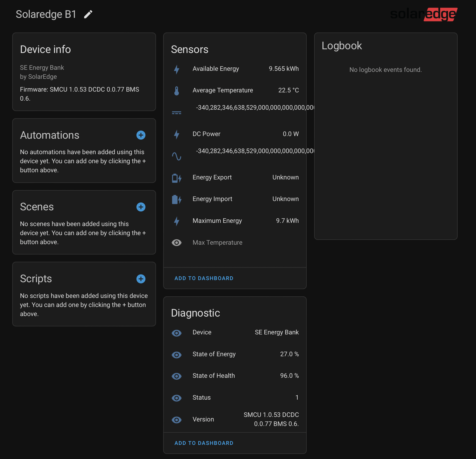
Task: Select the DC Power lightning icon
Action: click(x=177, y=134)
